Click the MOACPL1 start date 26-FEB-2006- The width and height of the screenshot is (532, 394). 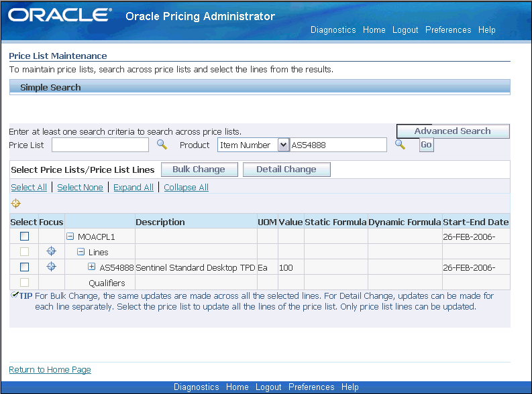pos(469,237)
